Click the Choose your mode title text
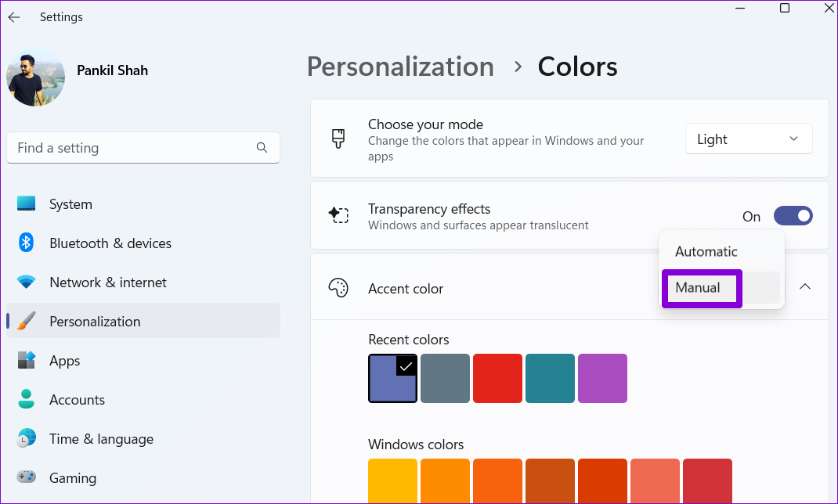The height and width of the screenshot is (504, 838). tap(425, 124)
